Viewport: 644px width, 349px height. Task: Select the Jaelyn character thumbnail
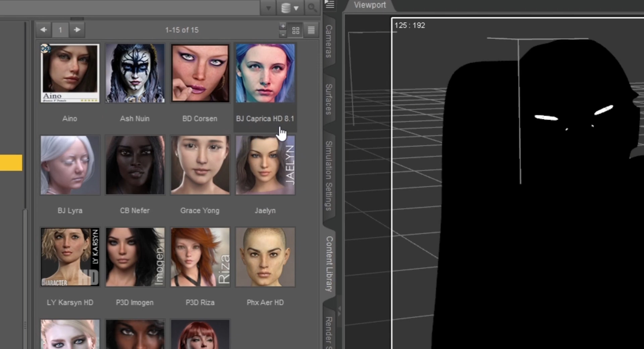coord(265,165)
